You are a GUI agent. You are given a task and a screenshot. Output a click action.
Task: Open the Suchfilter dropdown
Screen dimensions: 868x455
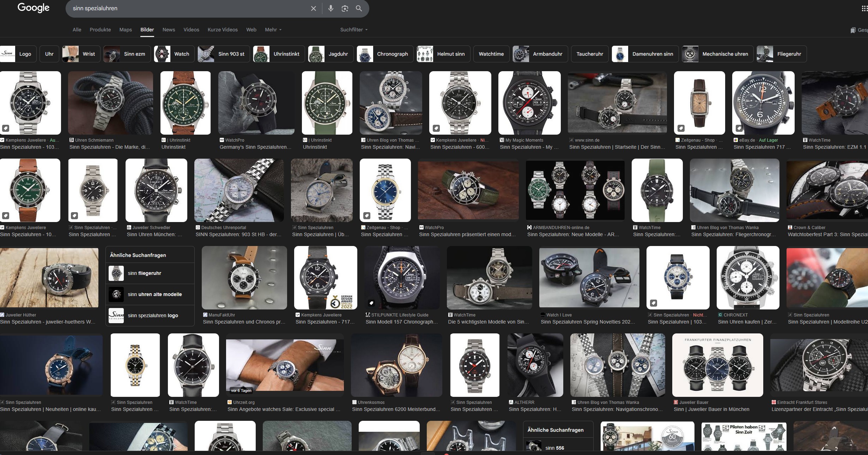pyautogui.click(x=354, y=30)
